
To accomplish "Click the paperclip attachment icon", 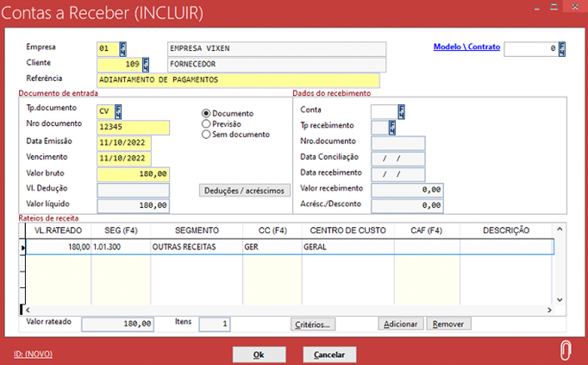I will click(566, 350).
